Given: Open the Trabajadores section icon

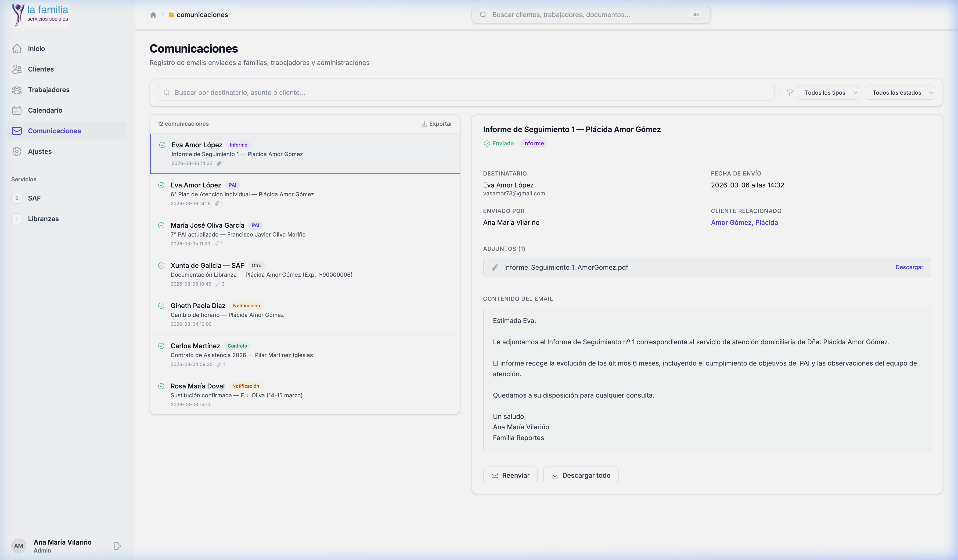Looking at the screenshot, I should tap(17, 90).
